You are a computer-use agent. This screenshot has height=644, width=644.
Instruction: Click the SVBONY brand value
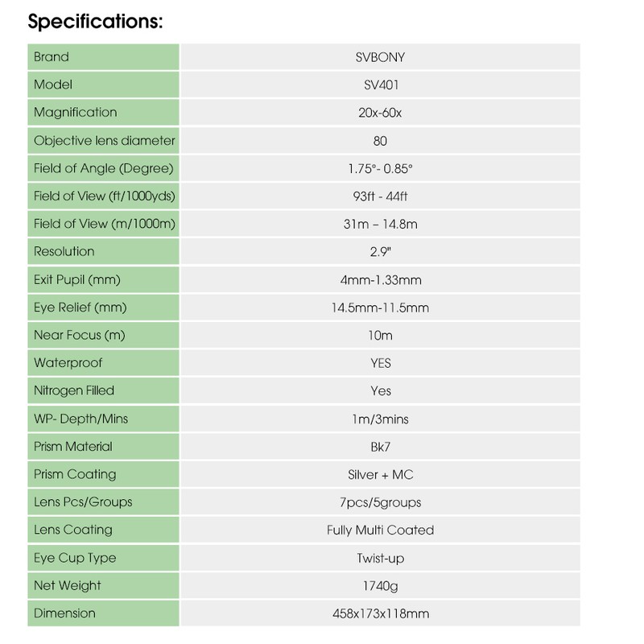click(x=381, y=57)
